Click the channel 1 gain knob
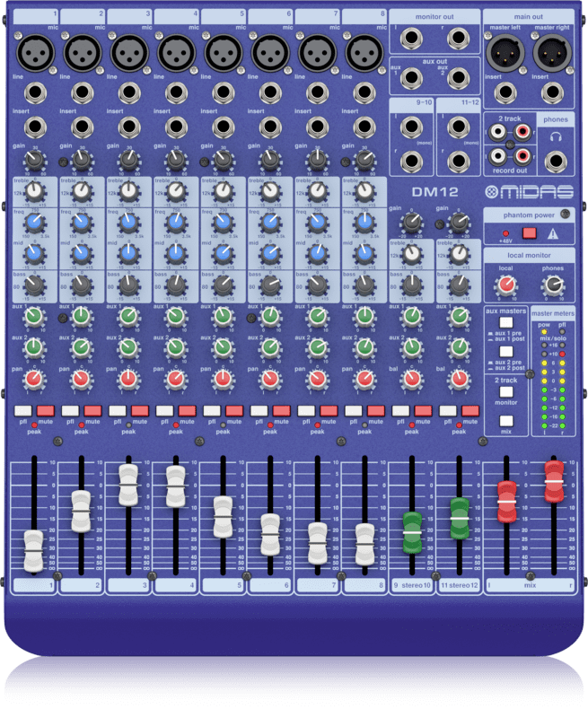This screenshot has height=718, width=588. [x=33, y=160]
